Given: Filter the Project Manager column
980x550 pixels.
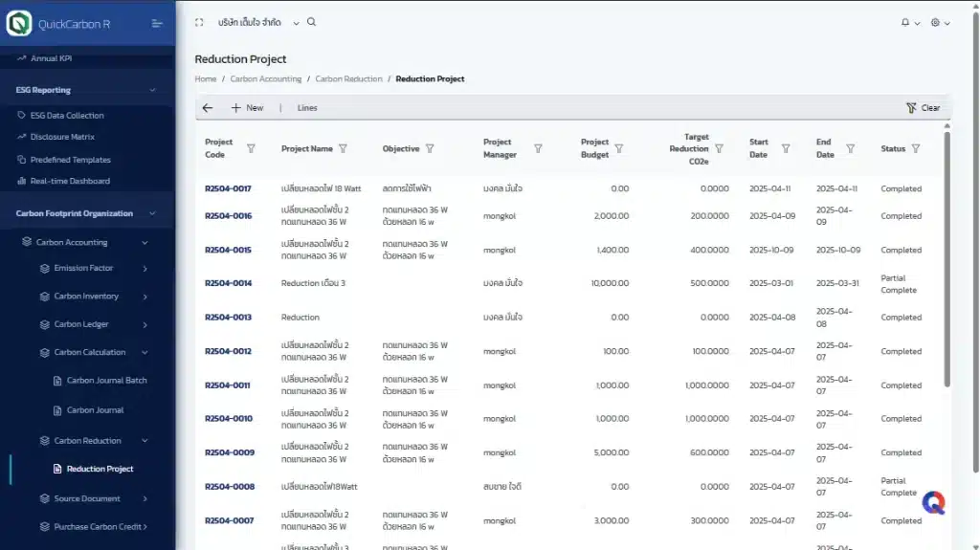Looking at the screenshot, I should [538, 149].
